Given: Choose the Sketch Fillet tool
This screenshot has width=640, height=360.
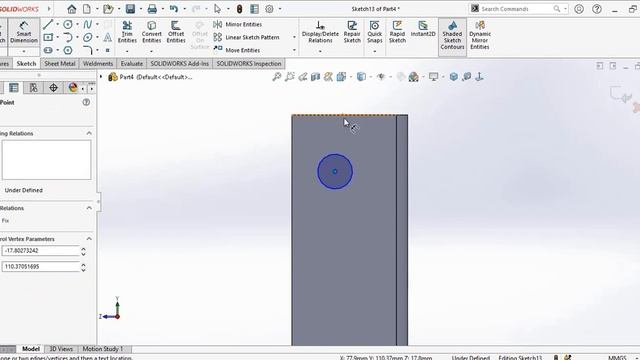Looking at the screenshot, I should (88, 50).
